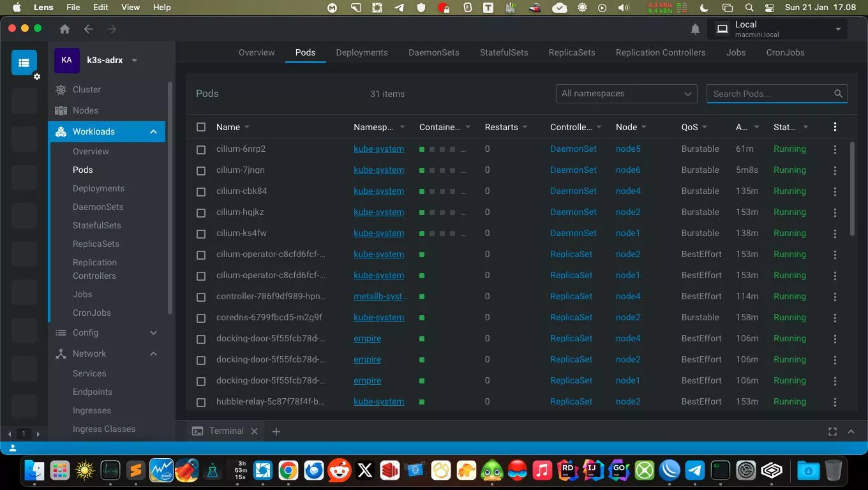Close the Terminal tab

(x=254, y=431)
